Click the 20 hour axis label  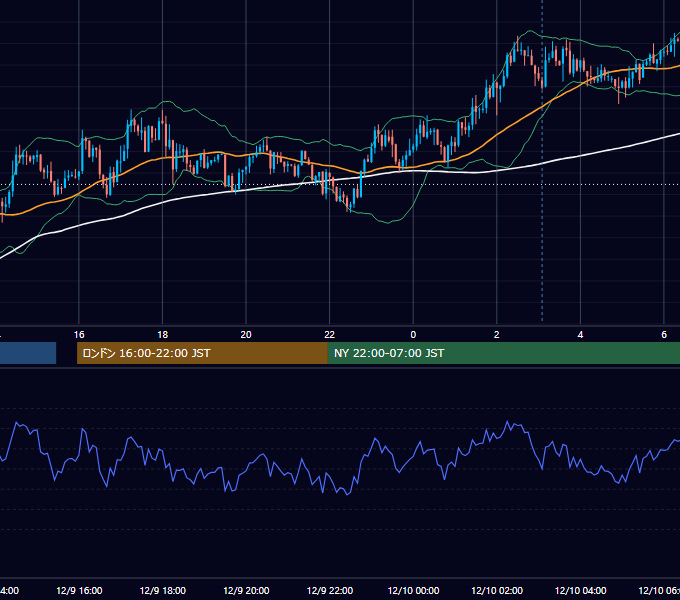[x=246, y=335]
